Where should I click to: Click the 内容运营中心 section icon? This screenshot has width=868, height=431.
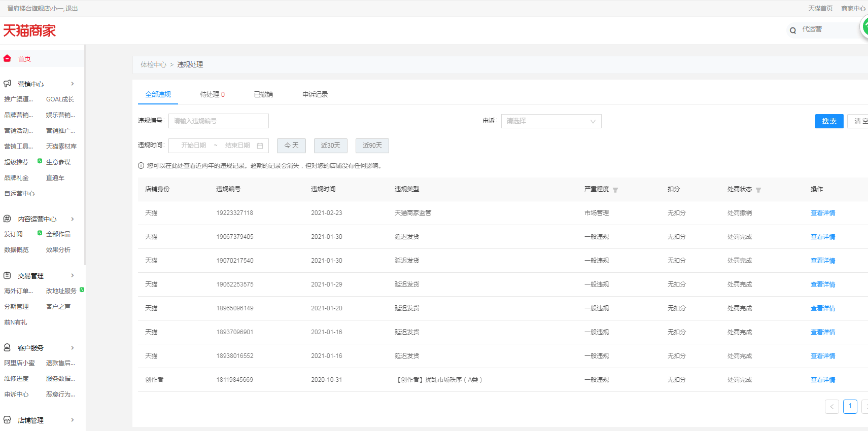point(7,219)
